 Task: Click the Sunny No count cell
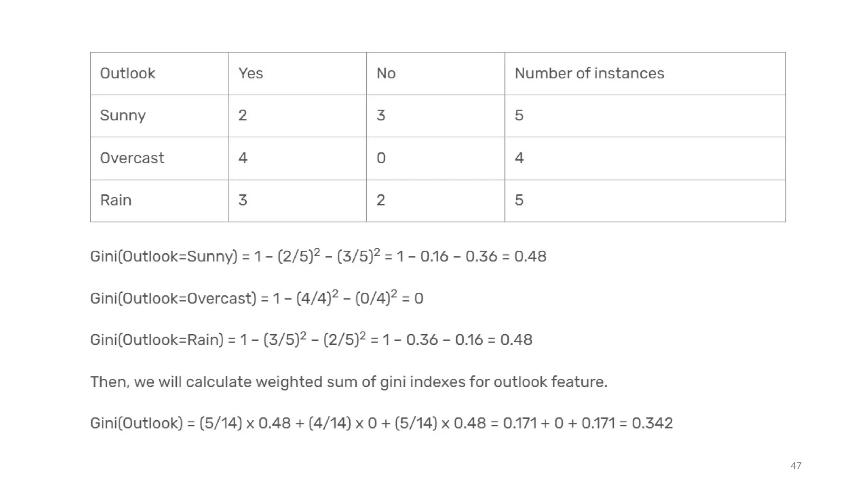436,116
